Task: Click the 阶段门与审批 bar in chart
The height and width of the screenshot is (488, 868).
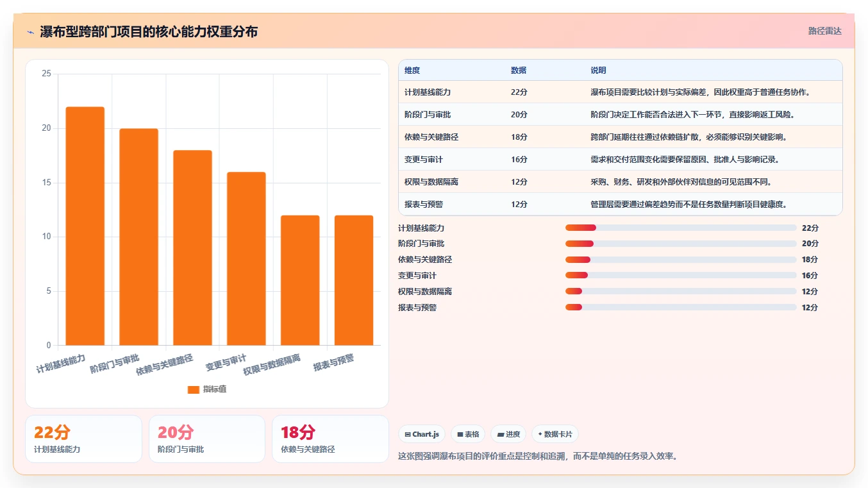Action: coord(138,237)
